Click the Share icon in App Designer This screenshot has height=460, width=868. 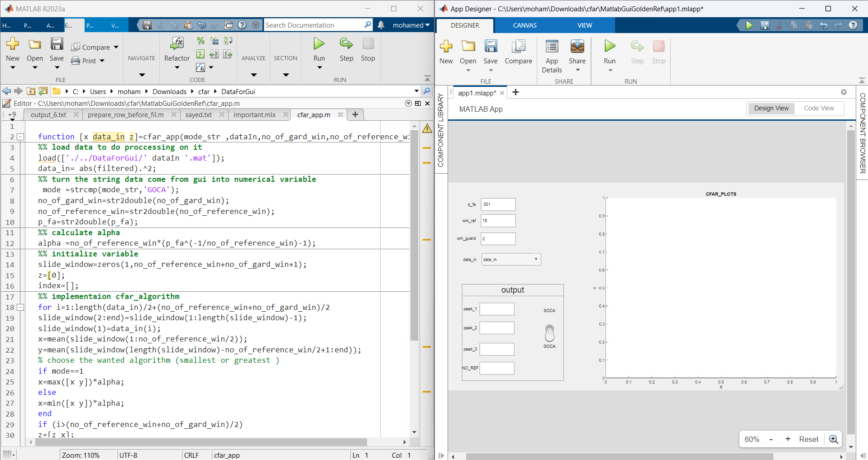577,47
